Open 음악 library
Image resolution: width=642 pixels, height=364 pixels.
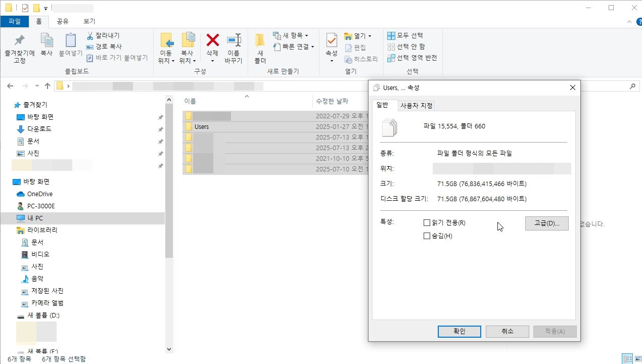tap(37, 279)
